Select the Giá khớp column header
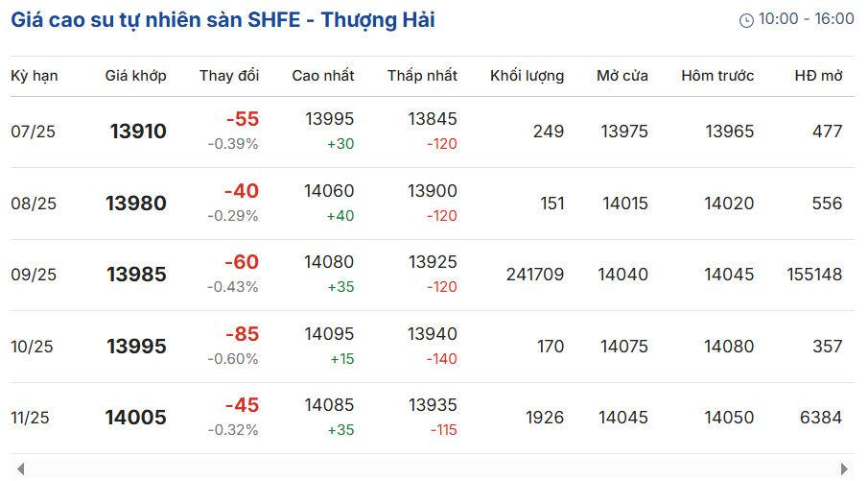The height and width of the screenshot is (481, 868). [x=135, y=76]
